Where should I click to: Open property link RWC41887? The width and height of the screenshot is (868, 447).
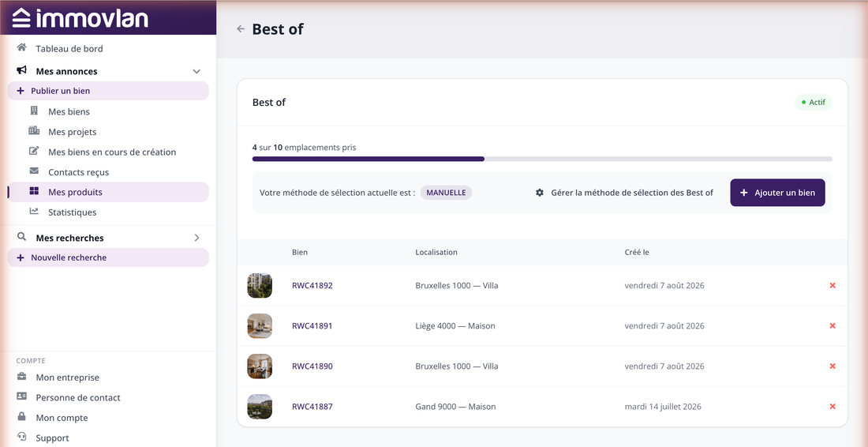pyautogui.click(x=312, y=407)
